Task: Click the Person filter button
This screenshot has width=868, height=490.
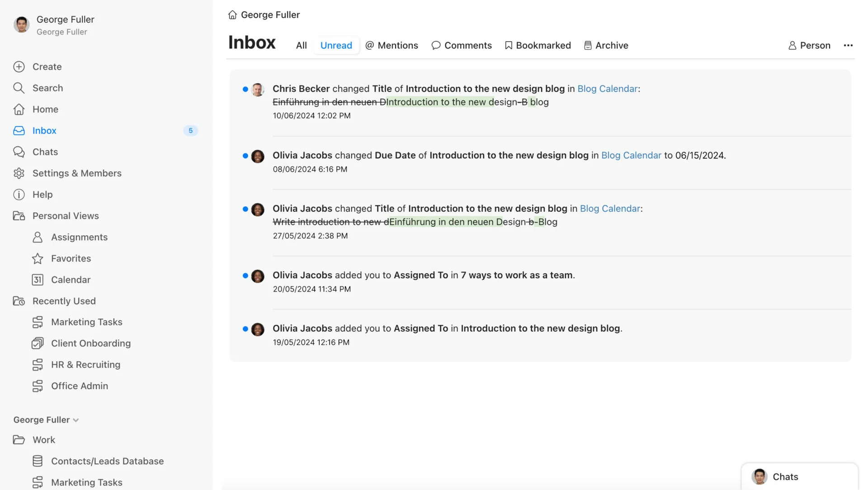Action: pyautogui.click(x=809, y=45)
